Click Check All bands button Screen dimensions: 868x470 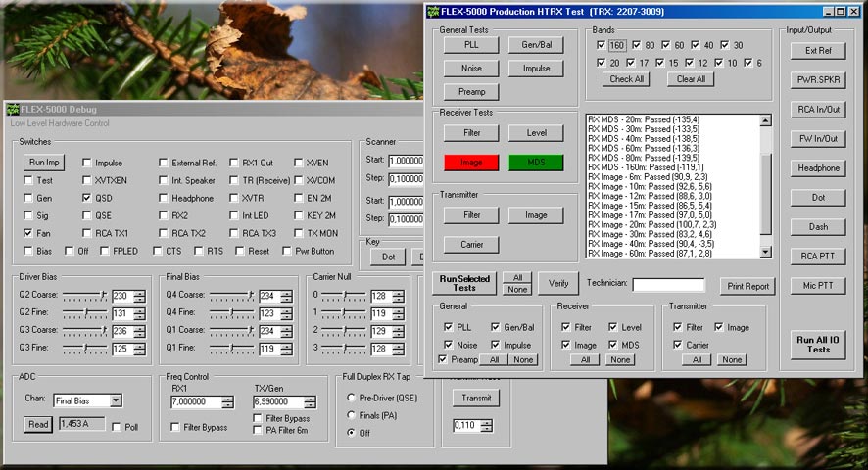[x=626, y=79]
